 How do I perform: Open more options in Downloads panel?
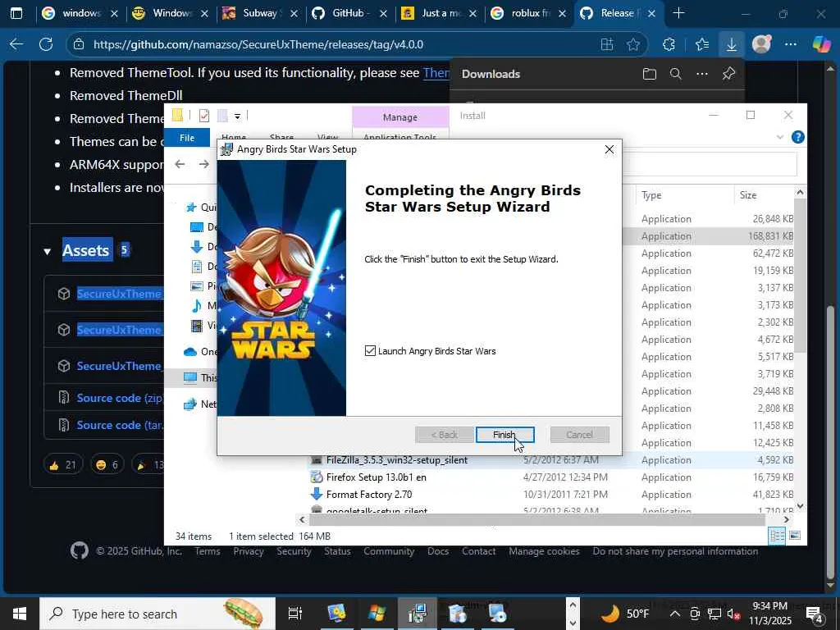point(702,74)
